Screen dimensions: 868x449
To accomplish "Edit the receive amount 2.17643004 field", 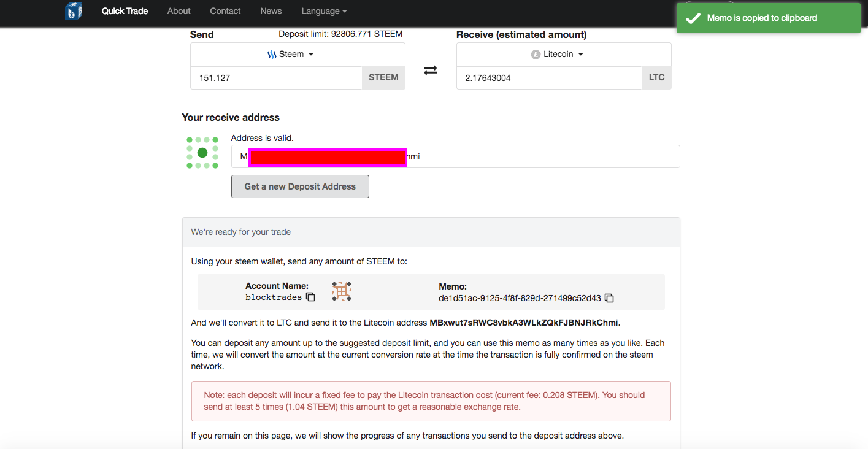I will [550, 78].
